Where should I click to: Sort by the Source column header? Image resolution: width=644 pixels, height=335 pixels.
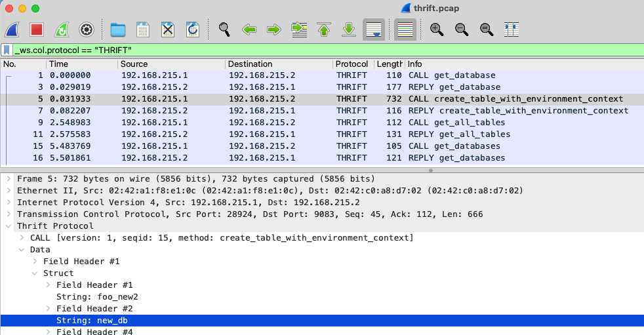click(171, 64)
